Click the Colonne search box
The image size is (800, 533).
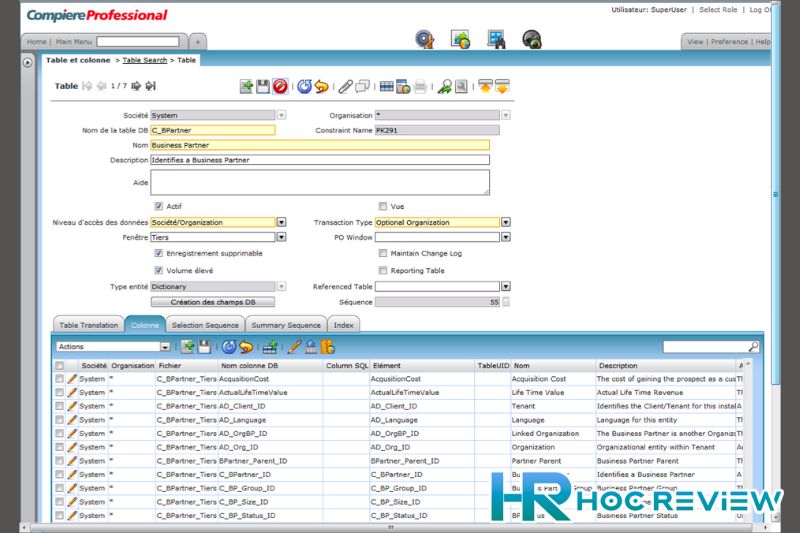710,347
